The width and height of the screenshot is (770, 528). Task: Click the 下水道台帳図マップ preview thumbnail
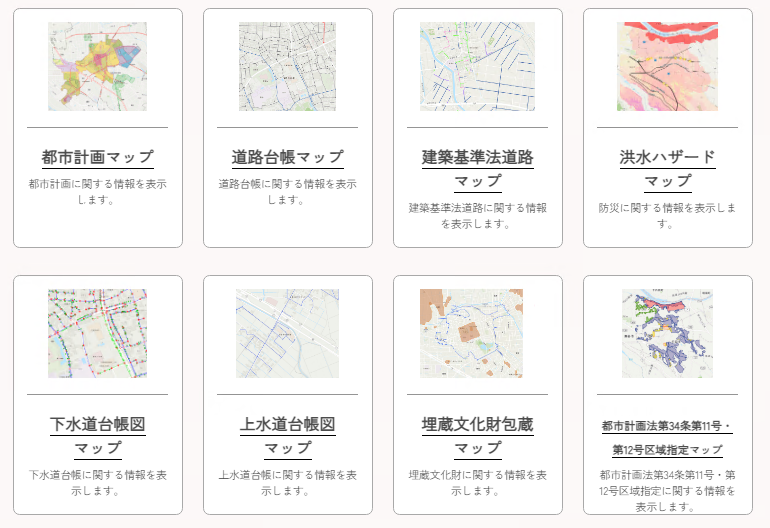point(97,333)
